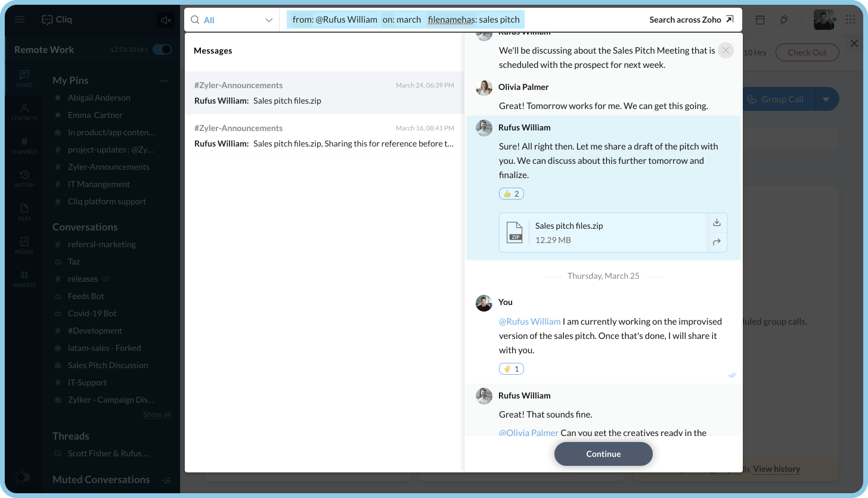Click the Continue button
The width and height of the screenshot is (868, 498).
[x=603, y=454]
